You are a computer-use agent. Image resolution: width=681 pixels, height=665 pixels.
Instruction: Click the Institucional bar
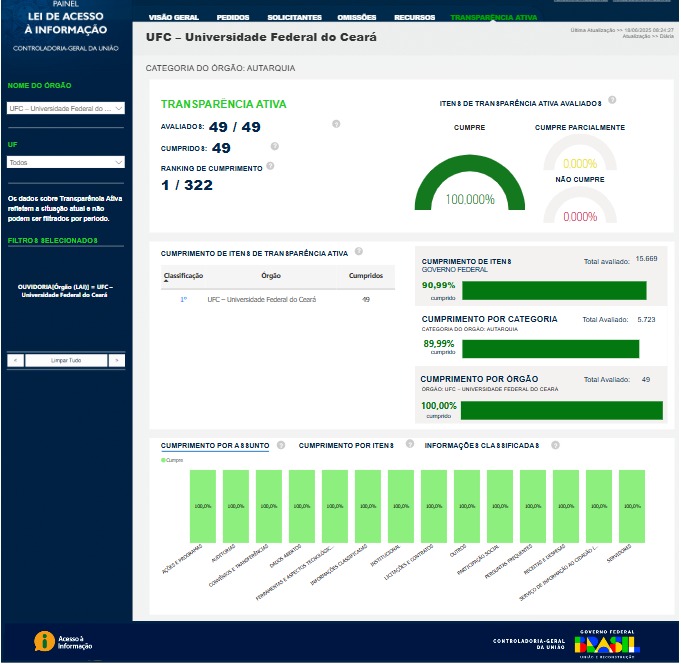[x=401, y=506]
